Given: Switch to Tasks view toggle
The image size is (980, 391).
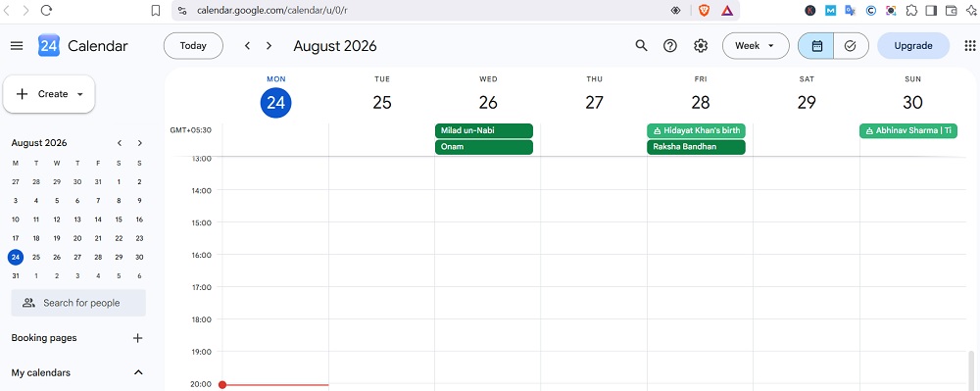Looking at the screenshot, I should coord(851,46).
